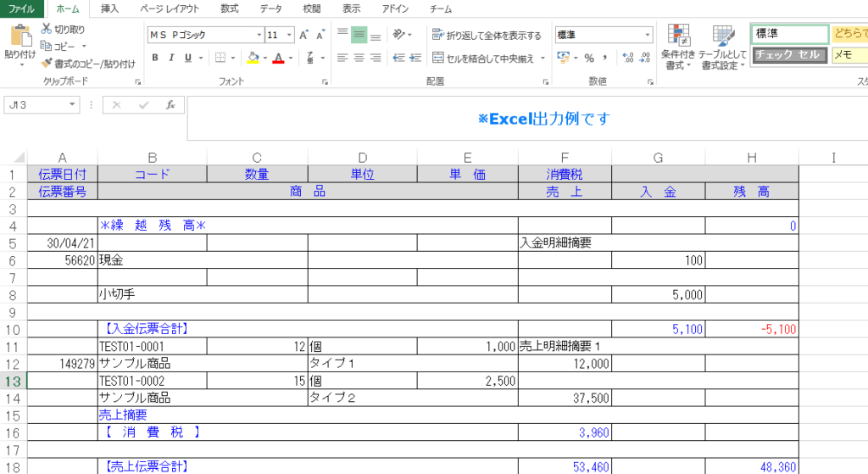Toggle wrap text (折り返して全体を表示する)

click(x=487, y=35)
